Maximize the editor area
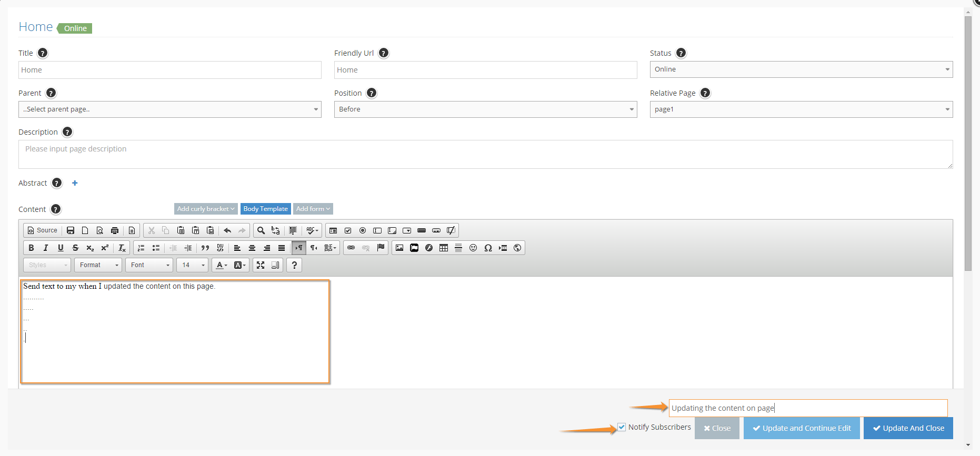Viewport: 980px width, 456px height. (x=261, y=265)
